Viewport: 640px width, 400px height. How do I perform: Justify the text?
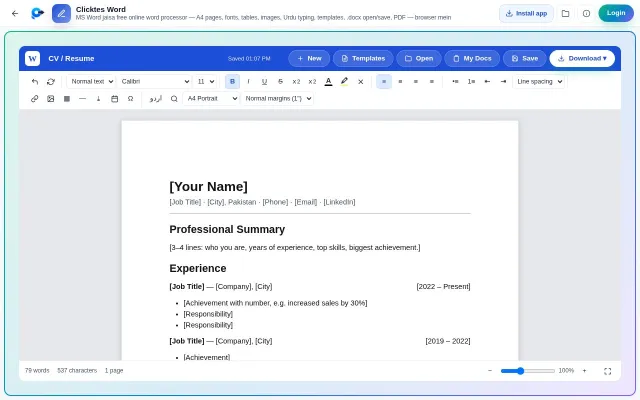[x=432, y=82]
